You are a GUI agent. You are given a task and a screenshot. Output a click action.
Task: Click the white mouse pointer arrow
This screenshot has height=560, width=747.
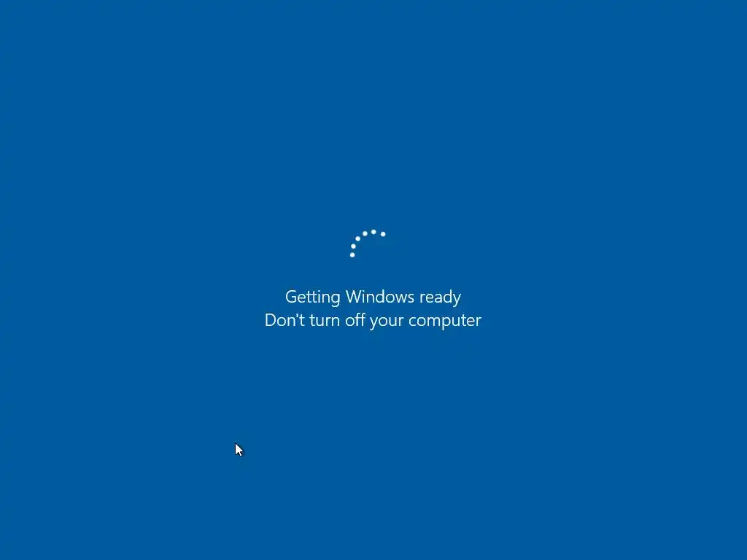[x=239, y=449]
